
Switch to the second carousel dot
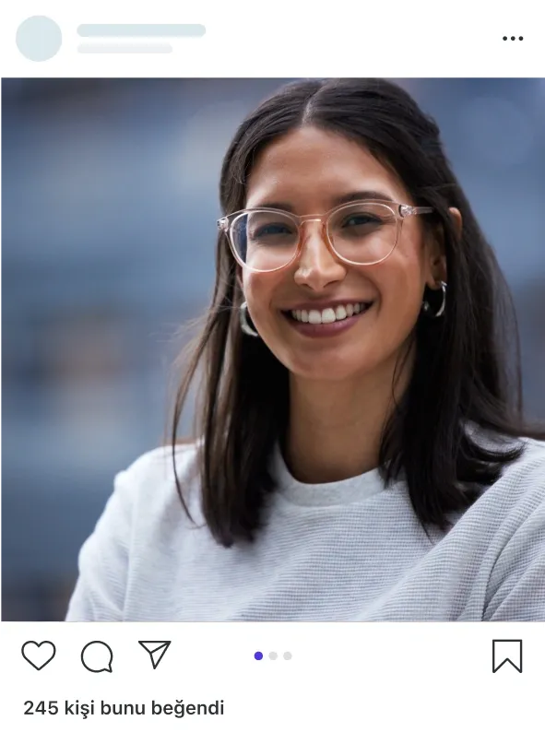pos(273,656)
